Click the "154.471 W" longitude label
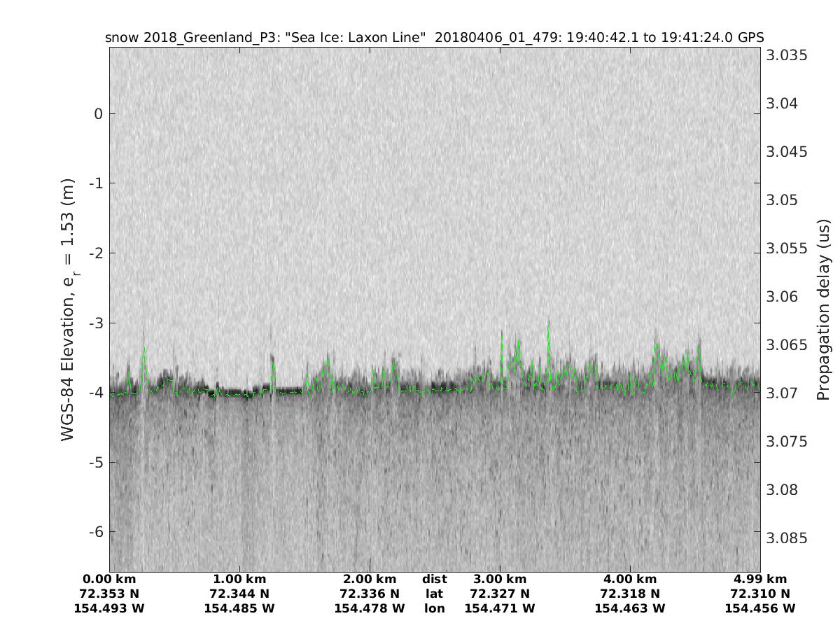This screenshot has height=630, width=840. tap(500, 608)
